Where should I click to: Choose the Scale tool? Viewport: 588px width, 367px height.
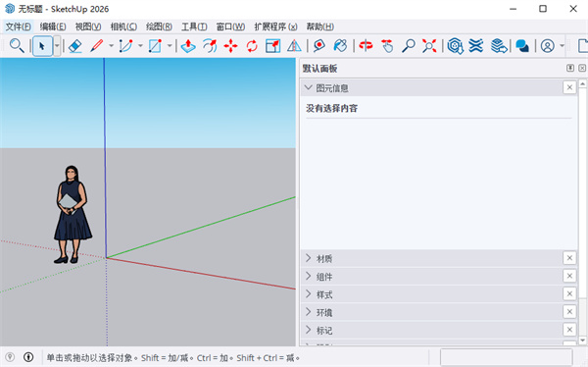point(273,46)
